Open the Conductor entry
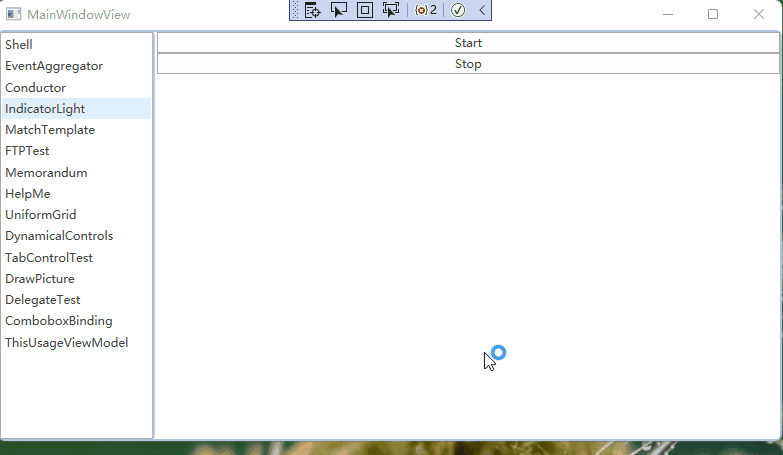The height and width of the screenshot is (455, 783). click(35, 88)
